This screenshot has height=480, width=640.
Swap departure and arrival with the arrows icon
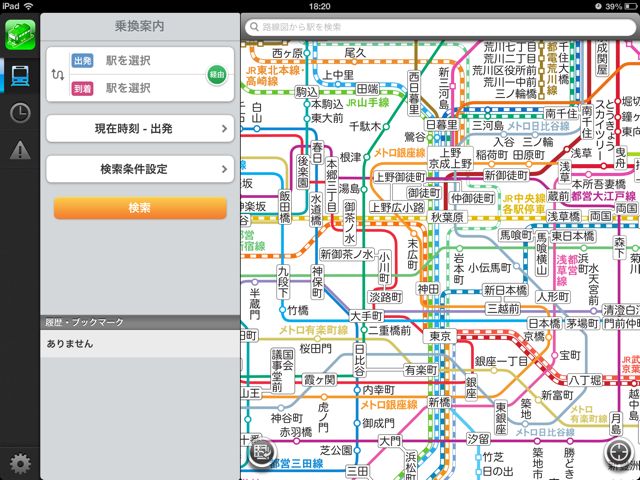58,75
